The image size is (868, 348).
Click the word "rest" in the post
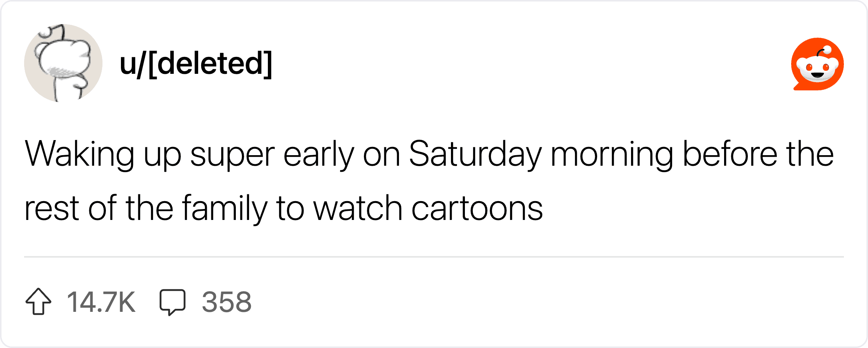52,209
